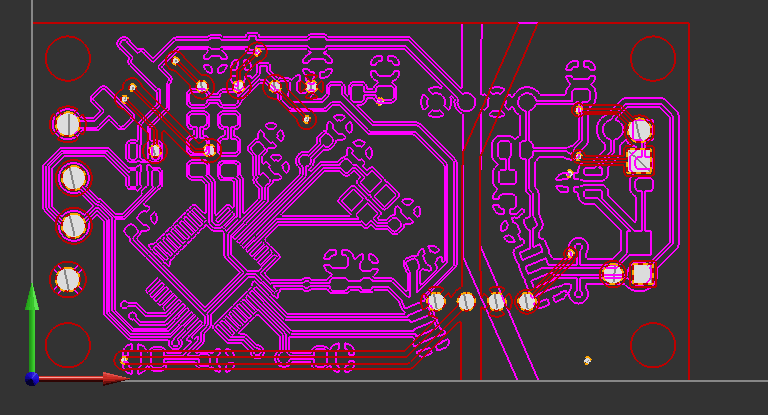
Task: Select the bottom-left corner mounting hole circle
Action: [69, 344]
